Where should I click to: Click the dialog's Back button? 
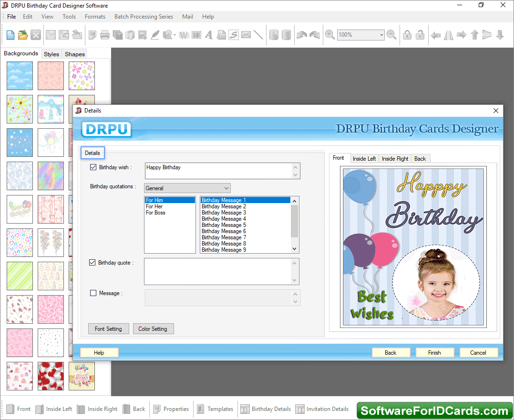coord(391,353)
